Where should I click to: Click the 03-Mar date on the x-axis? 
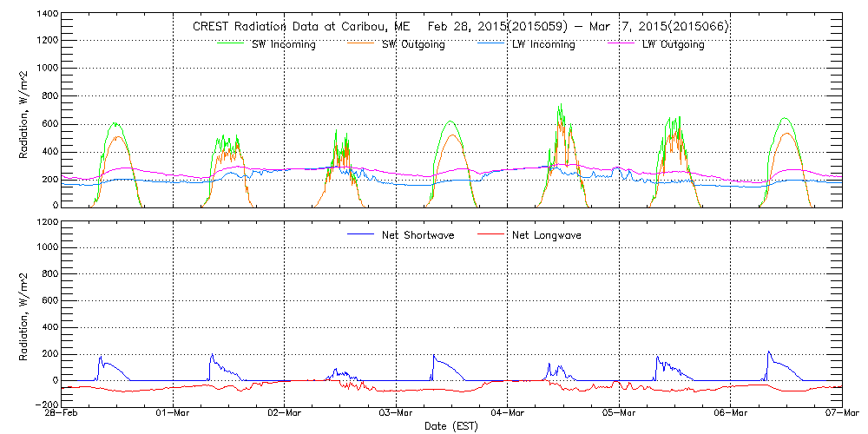396,413
